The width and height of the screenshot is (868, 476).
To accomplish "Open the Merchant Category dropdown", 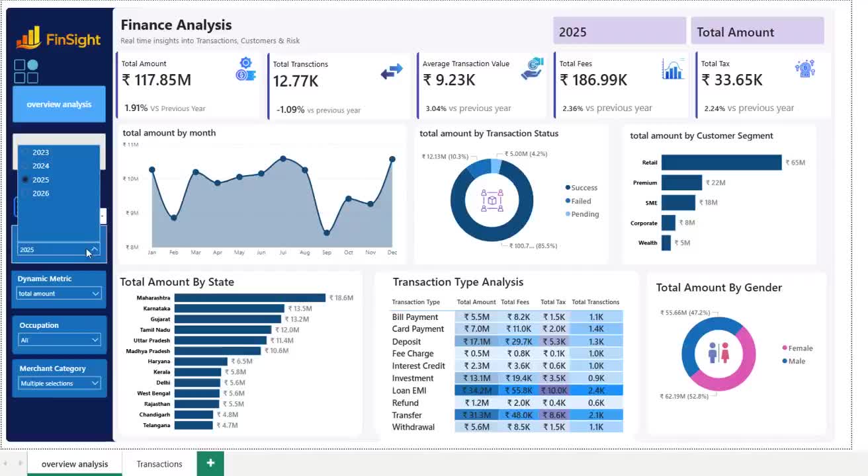I will click(x=59, y=383).
